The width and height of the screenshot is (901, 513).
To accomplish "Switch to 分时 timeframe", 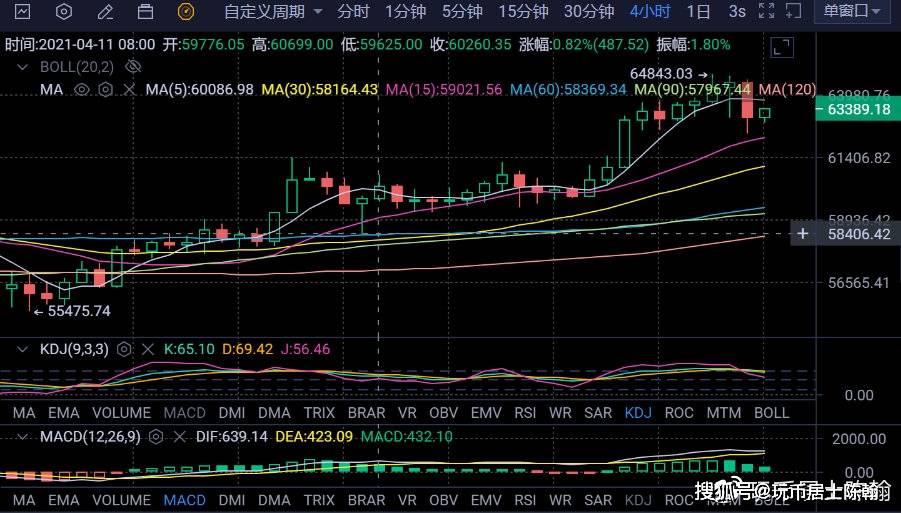I will tap(353, 11).
